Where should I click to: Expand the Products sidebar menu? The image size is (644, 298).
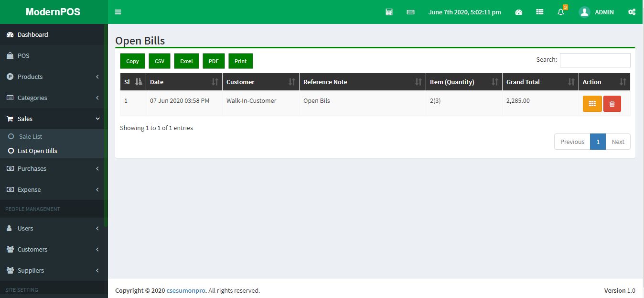pyautogui.click(x=52, y=77)
